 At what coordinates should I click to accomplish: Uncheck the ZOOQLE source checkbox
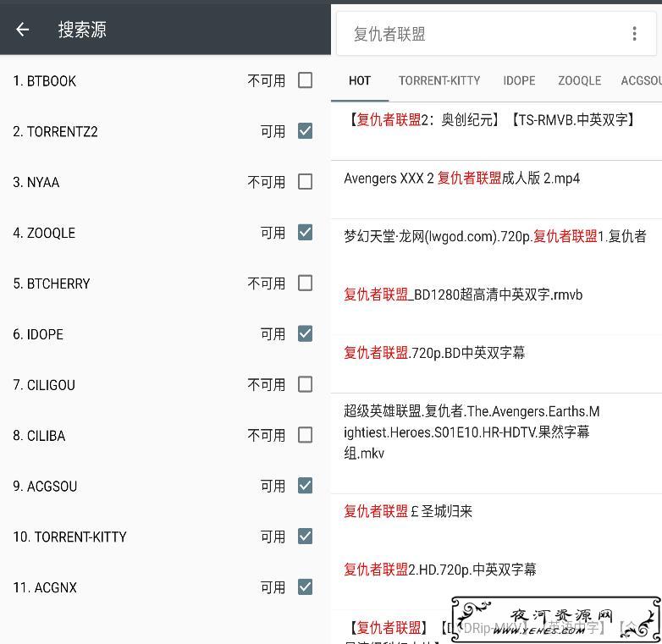coord(305,233)
